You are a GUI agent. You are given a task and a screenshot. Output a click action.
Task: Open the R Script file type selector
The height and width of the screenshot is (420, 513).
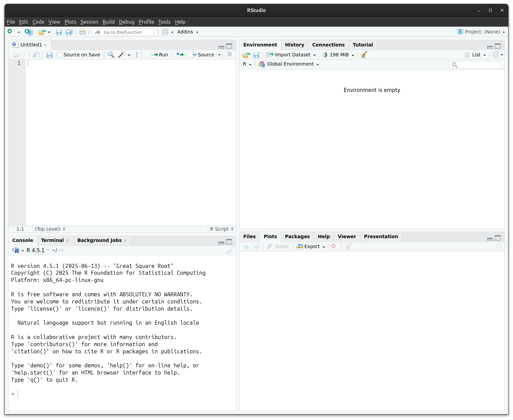(x=221, y=229)
